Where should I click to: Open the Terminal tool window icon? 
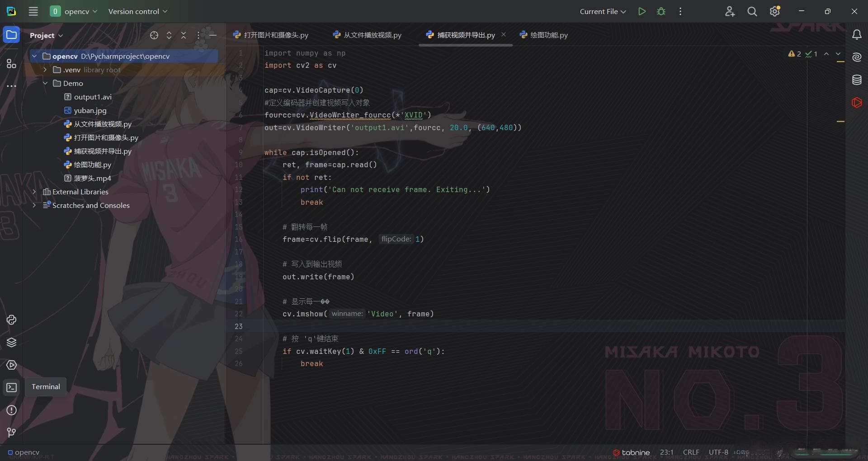point(12,388)
